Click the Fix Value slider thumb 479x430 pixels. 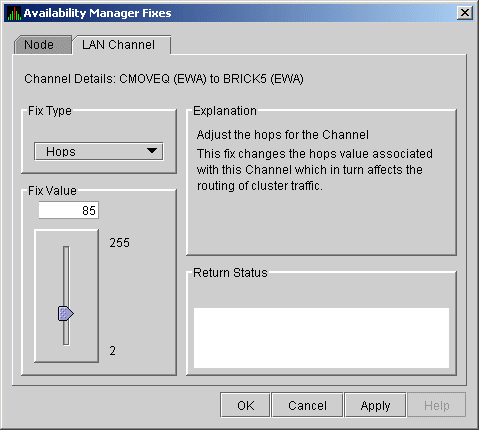(66, 313)
